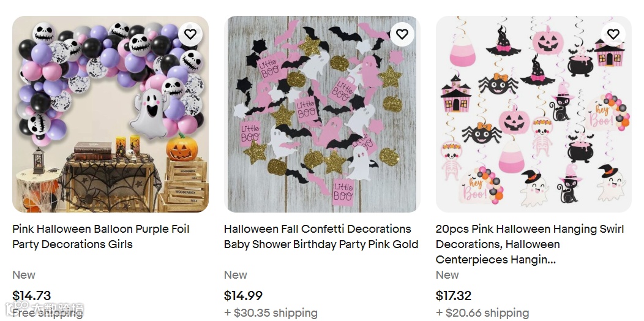Click the '+ $30.35 shipping' text
This screenshot has width=644, height=321.
[271, 313]
